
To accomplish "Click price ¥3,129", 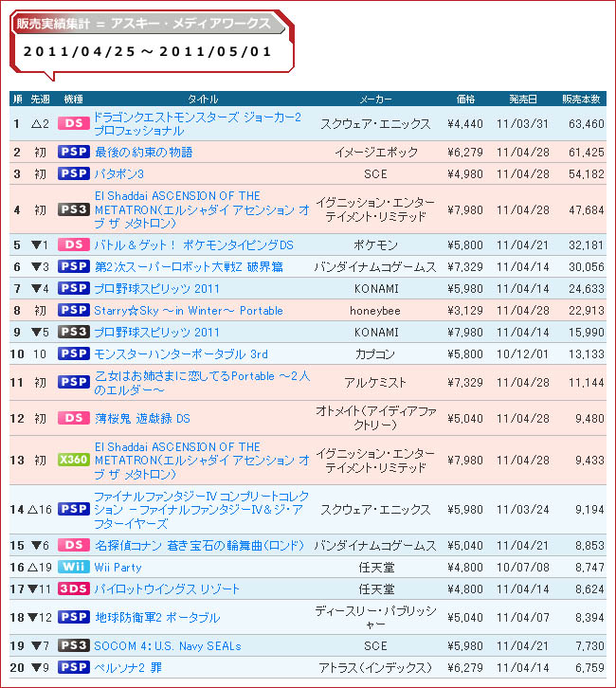I will pos(465,311).
